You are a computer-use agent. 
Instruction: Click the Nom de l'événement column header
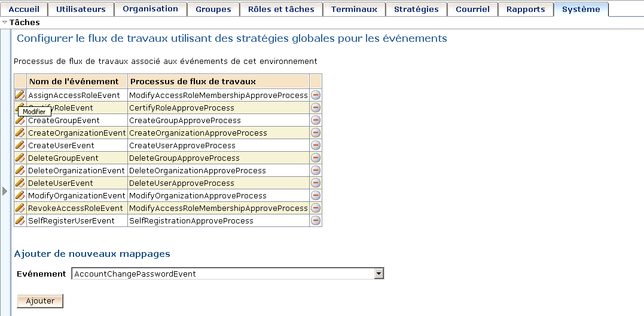(77, 81)
